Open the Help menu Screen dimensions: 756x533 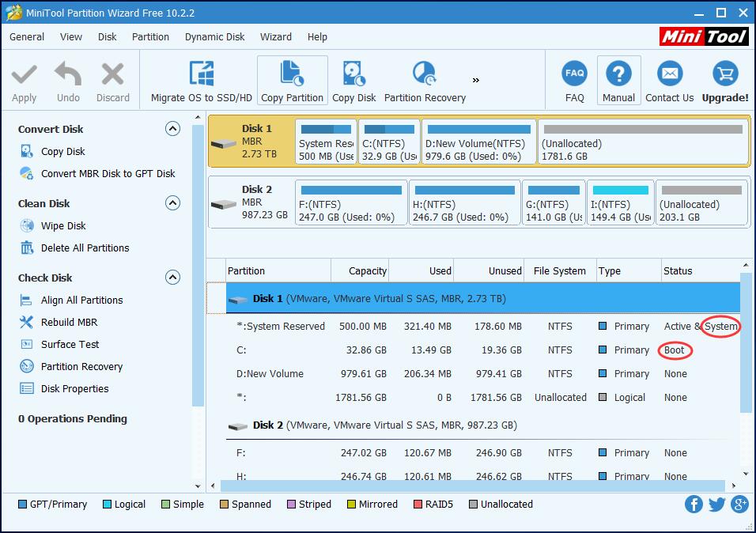(x=317, y=36)
